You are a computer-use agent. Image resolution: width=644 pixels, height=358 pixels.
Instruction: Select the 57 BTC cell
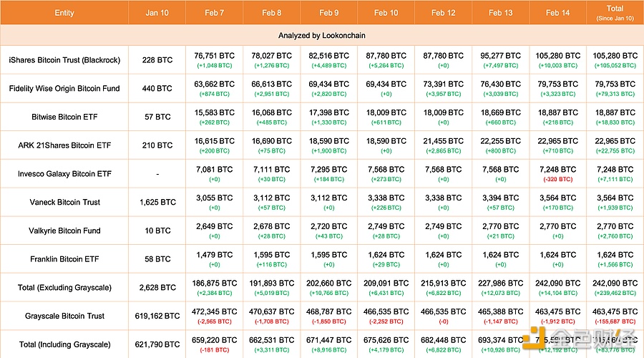(x=157, y=117)
